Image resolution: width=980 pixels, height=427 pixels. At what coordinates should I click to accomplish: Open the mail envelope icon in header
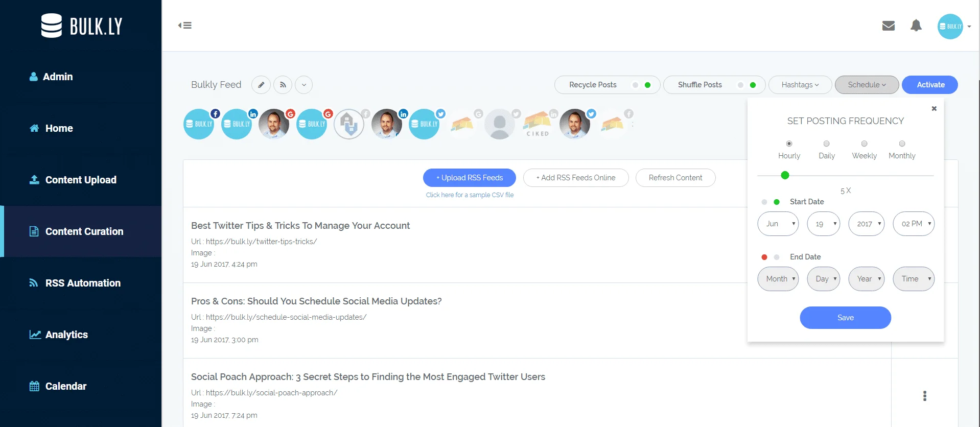[x=888, y=26]
